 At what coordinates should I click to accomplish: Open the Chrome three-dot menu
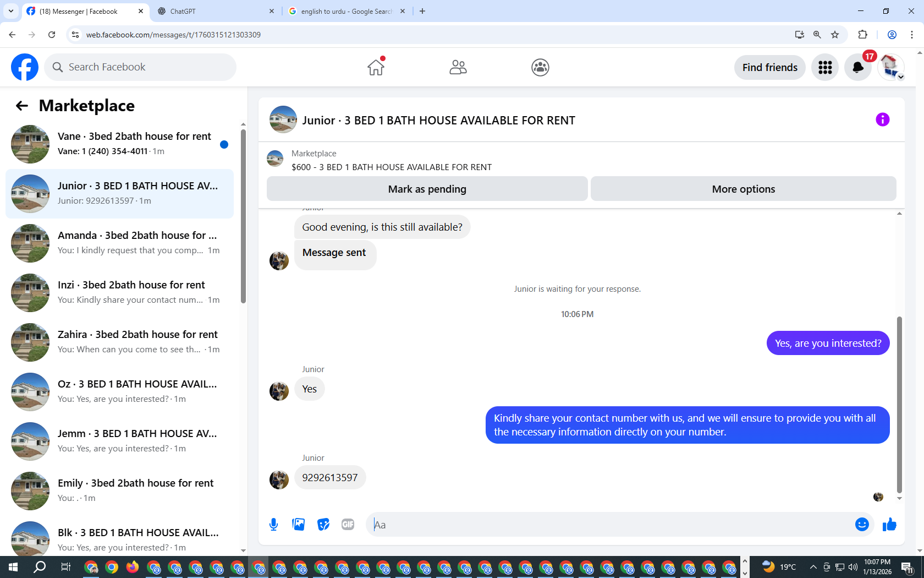click(912, 35)
